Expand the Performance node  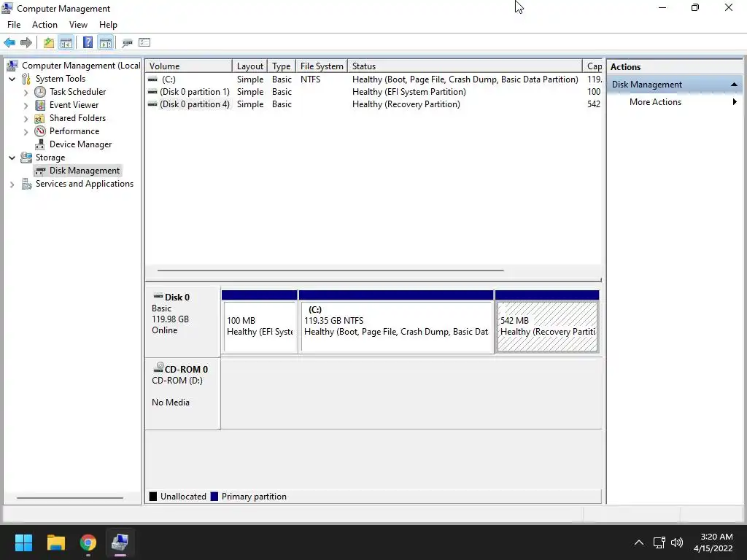[26, 132]
